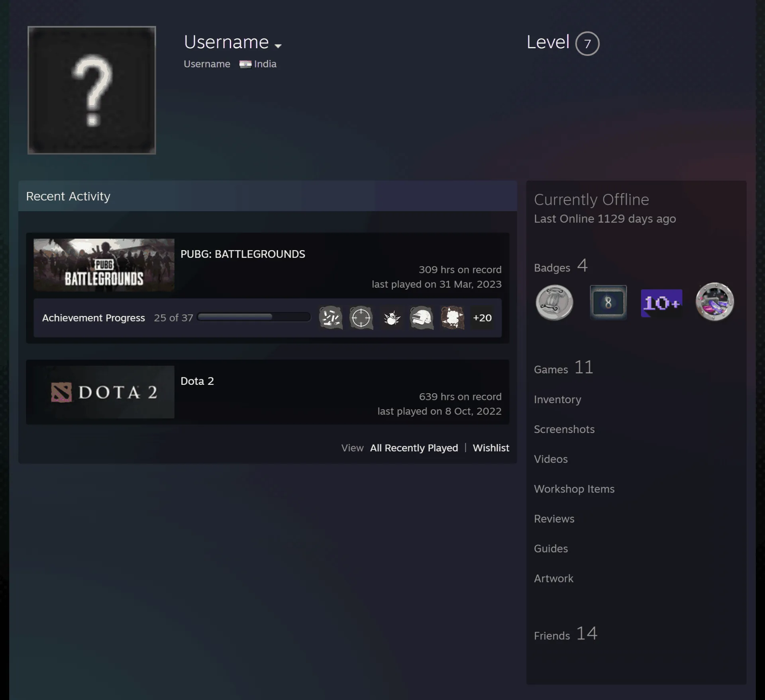Screen dimensions: 765x700
Task: Open the Wishlist link
Action: 491,448
